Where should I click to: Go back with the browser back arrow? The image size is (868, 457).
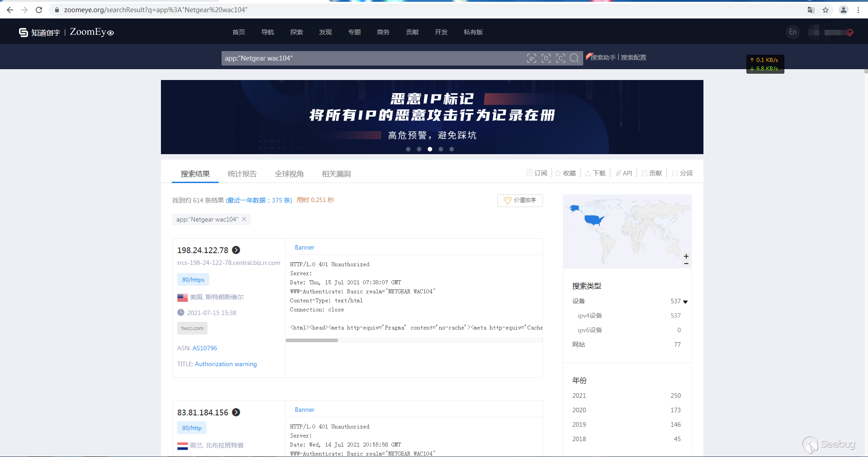[x=10, y=10]
